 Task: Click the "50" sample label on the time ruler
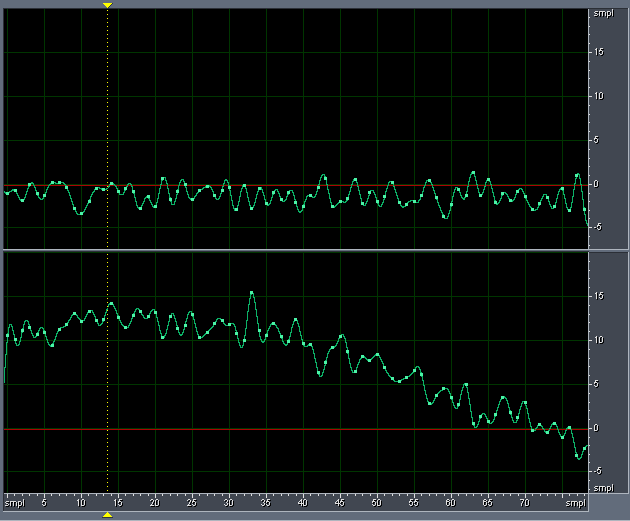376,503
